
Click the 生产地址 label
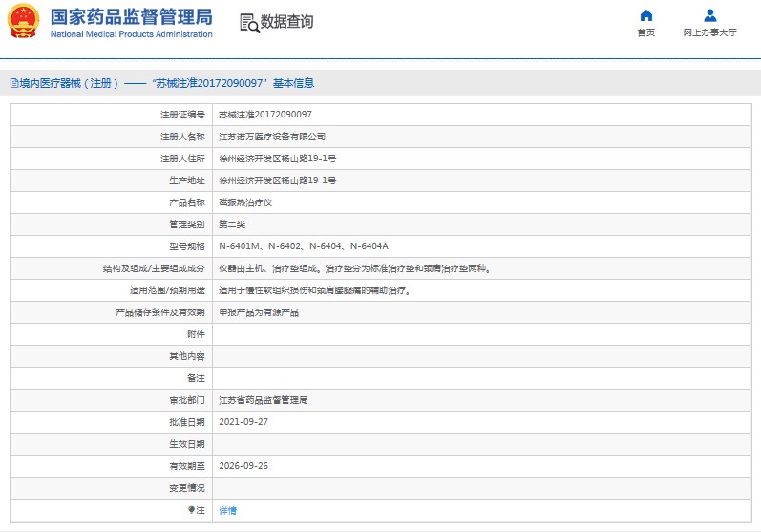click(x=187, y=181)
